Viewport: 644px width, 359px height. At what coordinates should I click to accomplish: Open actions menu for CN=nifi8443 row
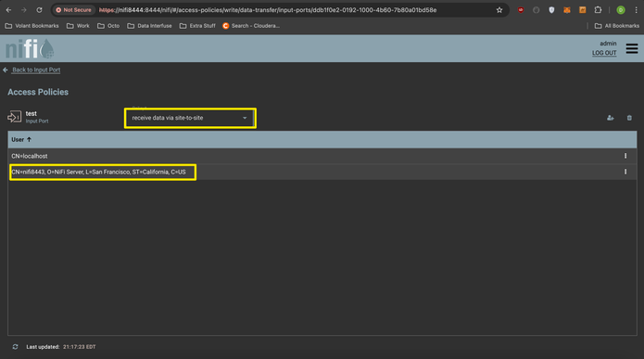[x=625, y=172]
